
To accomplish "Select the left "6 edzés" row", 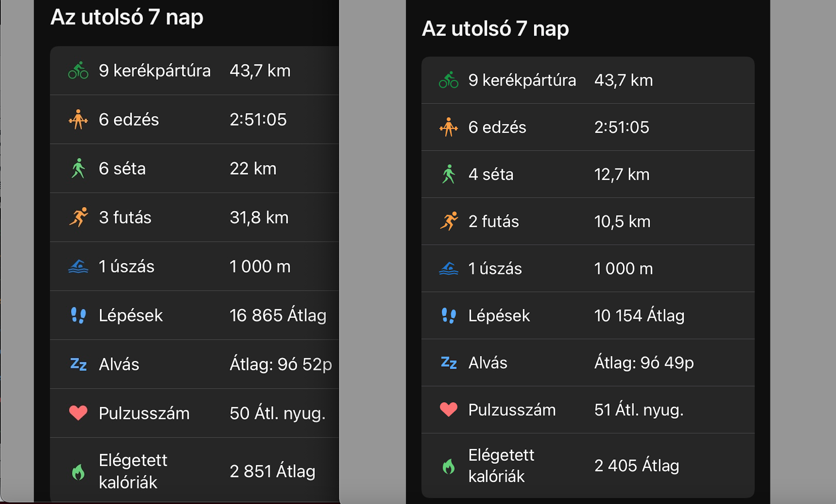I will click(194, 120).
